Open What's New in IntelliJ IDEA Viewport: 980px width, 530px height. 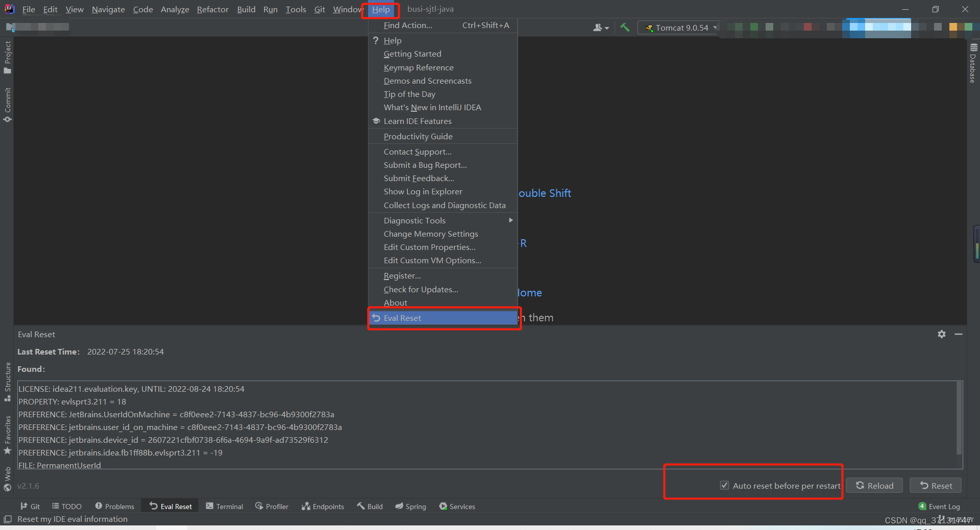(443, 107)
